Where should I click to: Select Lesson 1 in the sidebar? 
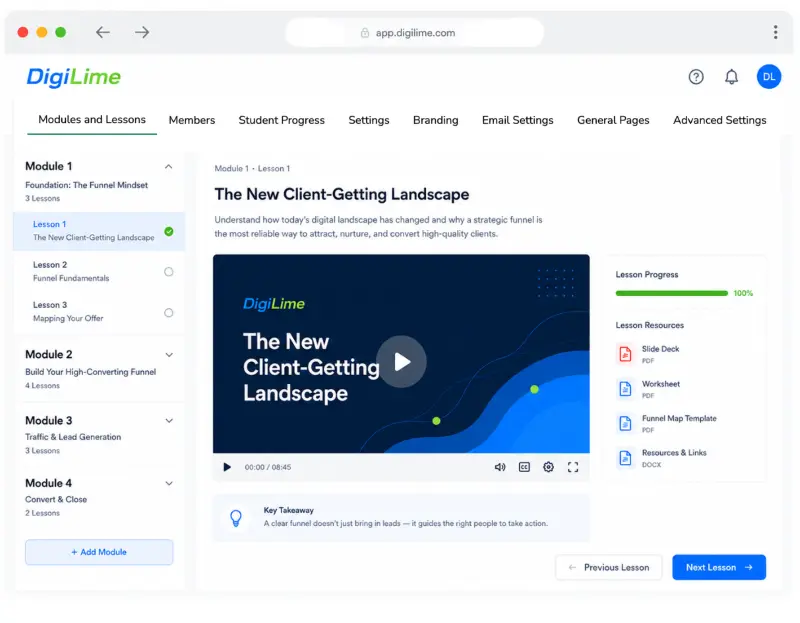pyautogui.click(x=99, y=231)
